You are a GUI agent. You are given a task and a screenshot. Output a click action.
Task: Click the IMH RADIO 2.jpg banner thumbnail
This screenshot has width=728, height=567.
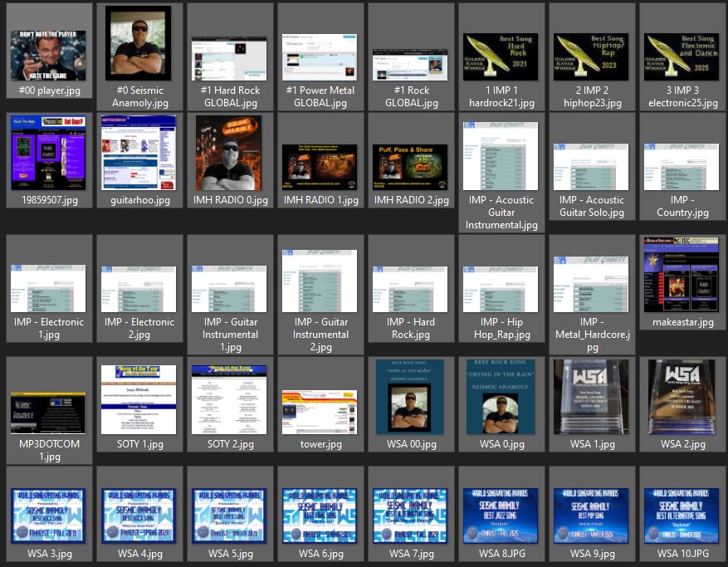coord(410,167)
